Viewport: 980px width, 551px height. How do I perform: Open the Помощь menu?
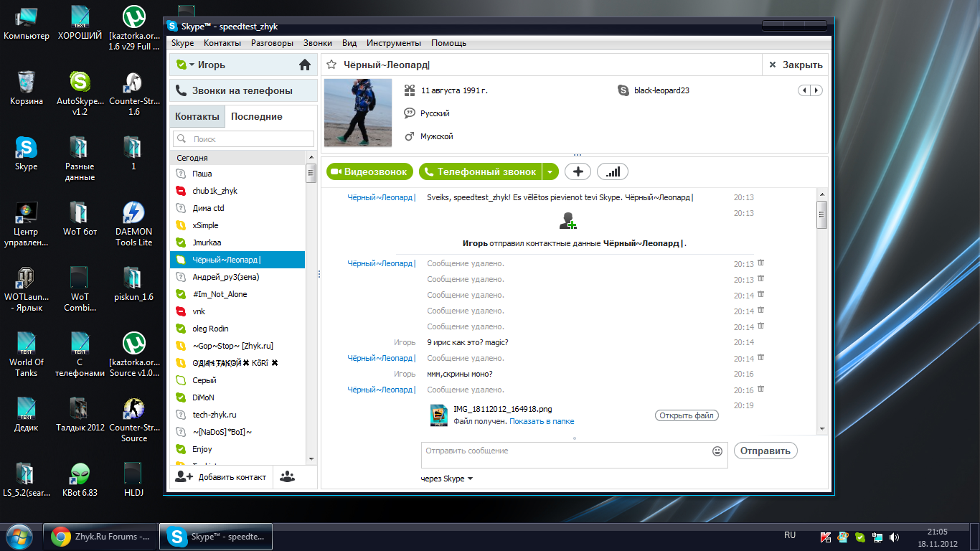click(x=448, y=43)
